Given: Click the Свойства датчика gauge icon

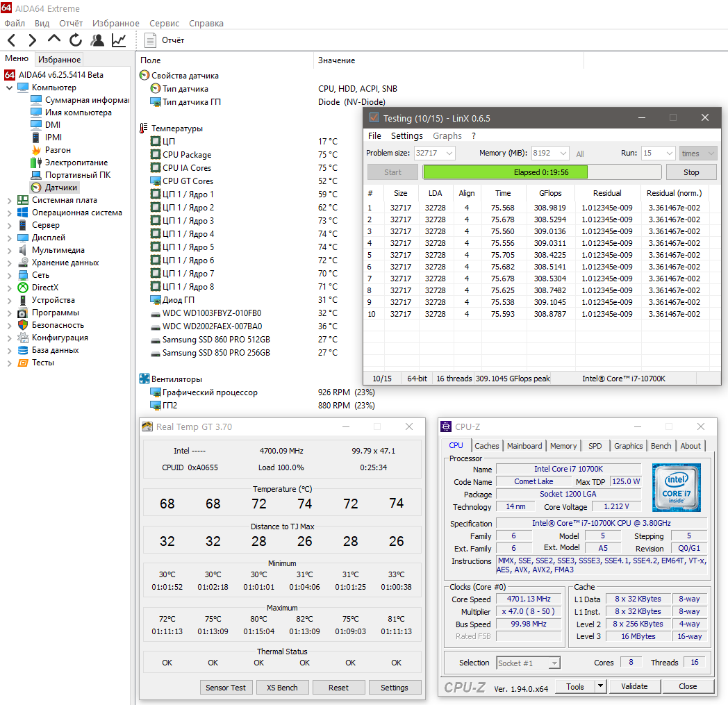Looking at the screenshot, I should tap(144, 75).
